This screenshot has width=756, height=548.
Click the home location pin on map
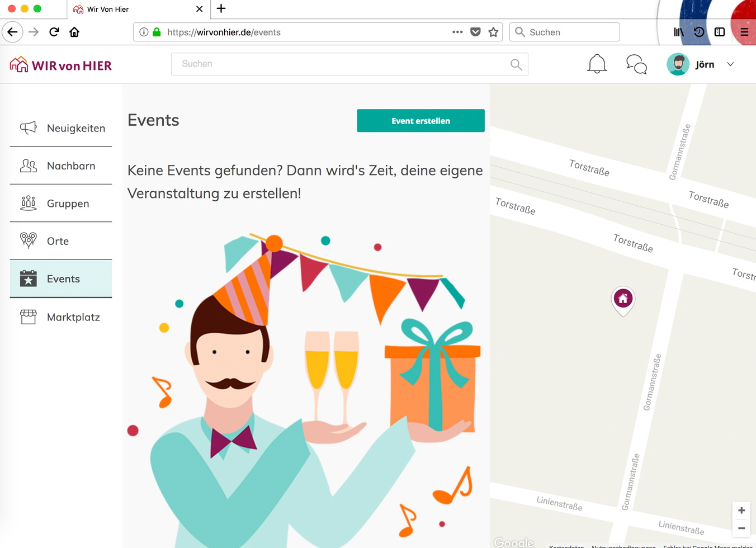623,299
